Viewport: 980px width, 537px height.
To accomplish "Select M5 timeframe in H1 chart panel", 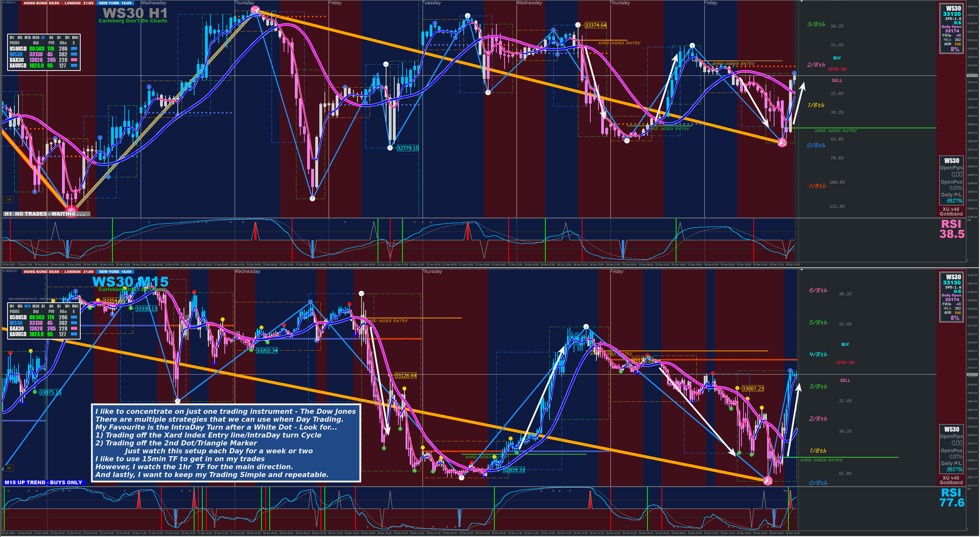I will click(20, 38).
